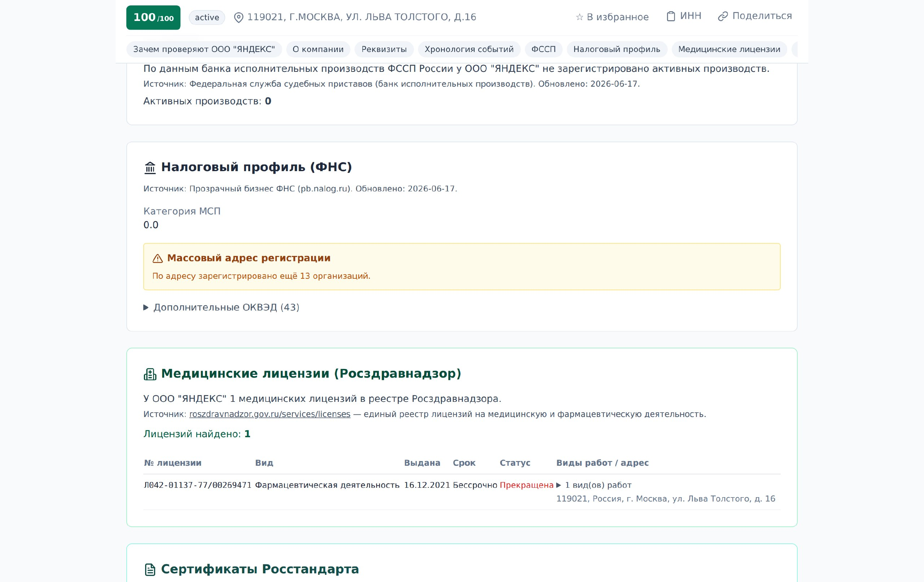This screenshot has height=582, width=924.
Task: Click the active status badge
Action: (x=207, y=18)
